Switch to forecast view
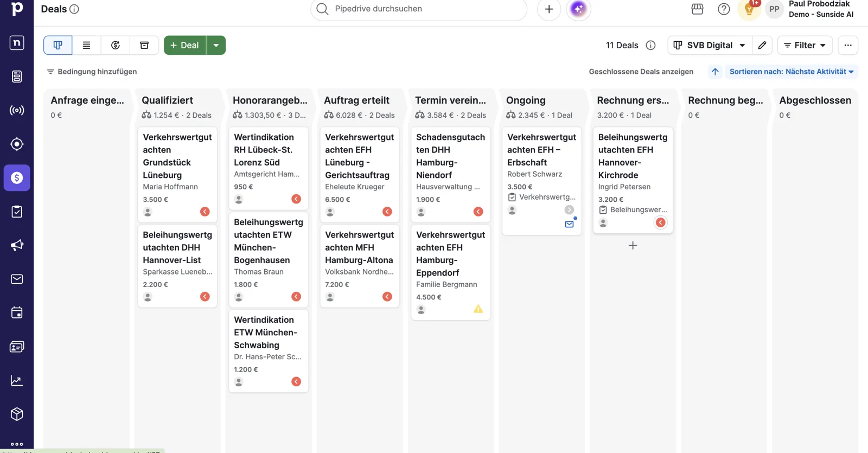Viewport: 868px width, 453px height. coord(116,46)
